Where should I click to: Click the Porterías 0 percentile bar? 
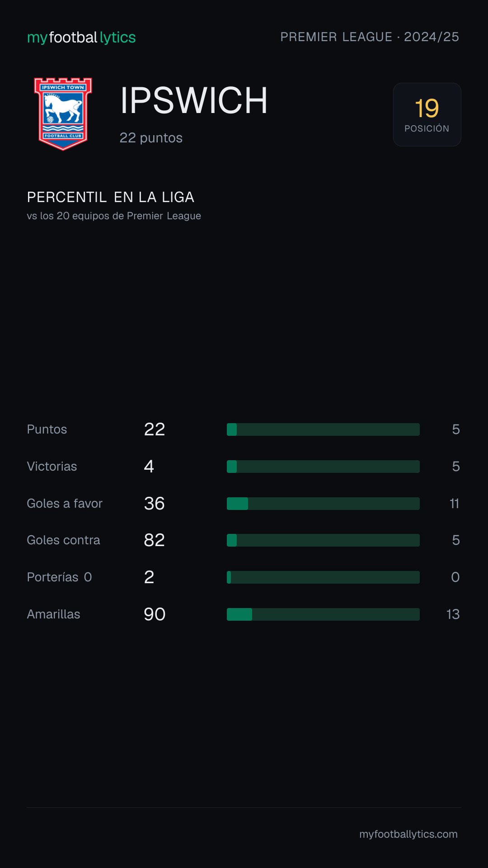tap(323, 577)
